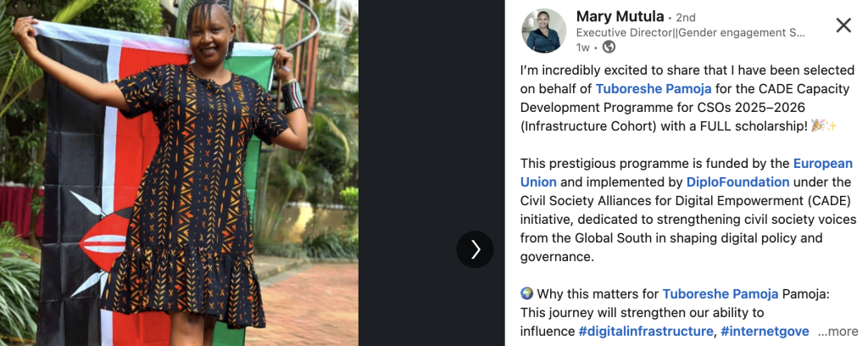The height and width of the screenshot is (346, 868).
Task: Go to the next photo with arrow
Action: coord(475,249)
